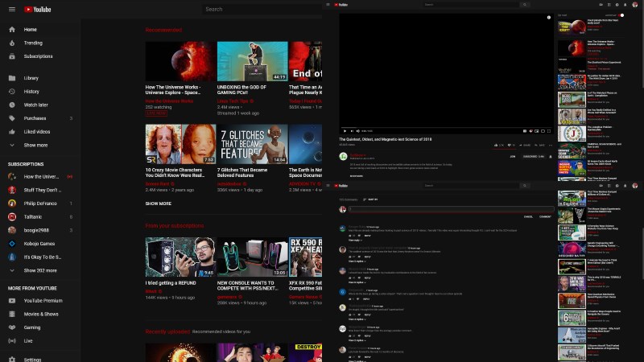Viewport: 644px width, 362px height.
Task: Dislike the video with thumbs-down button
Action: tap(511, 145)
